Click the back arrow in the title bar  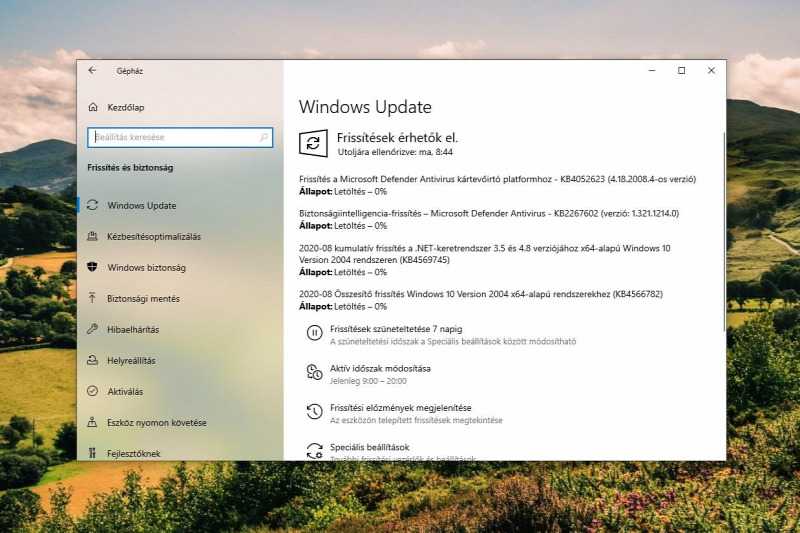pyautogui.click(x=92, y=70)
